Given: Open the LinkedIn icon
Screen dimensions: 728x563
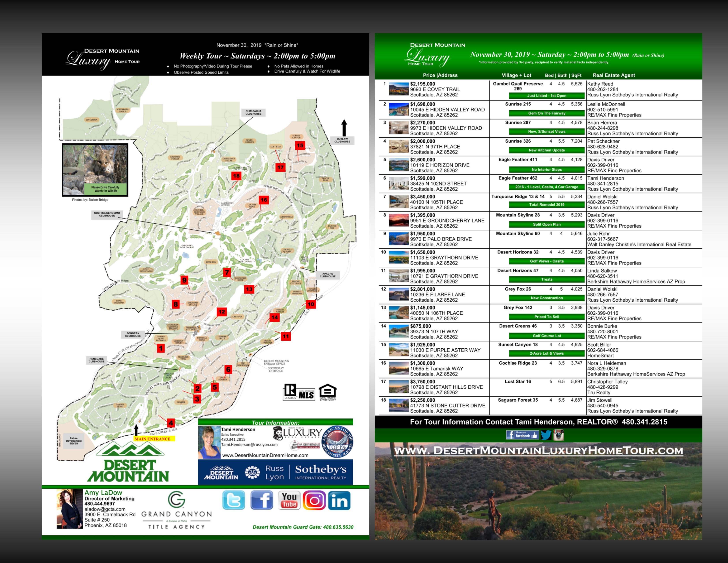Looking at the screenshot, I should coord(339,500).
